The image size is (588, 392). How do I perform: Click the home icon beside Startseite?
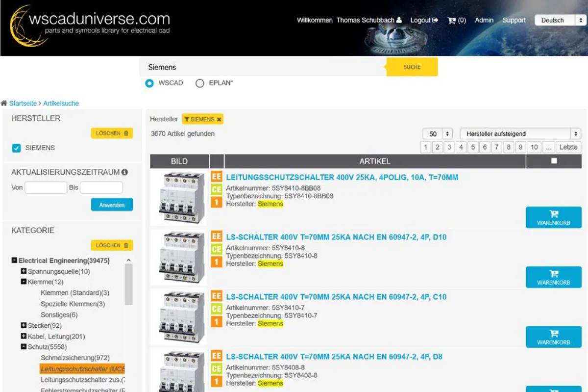pyautogui.click(x=4, y=104)
